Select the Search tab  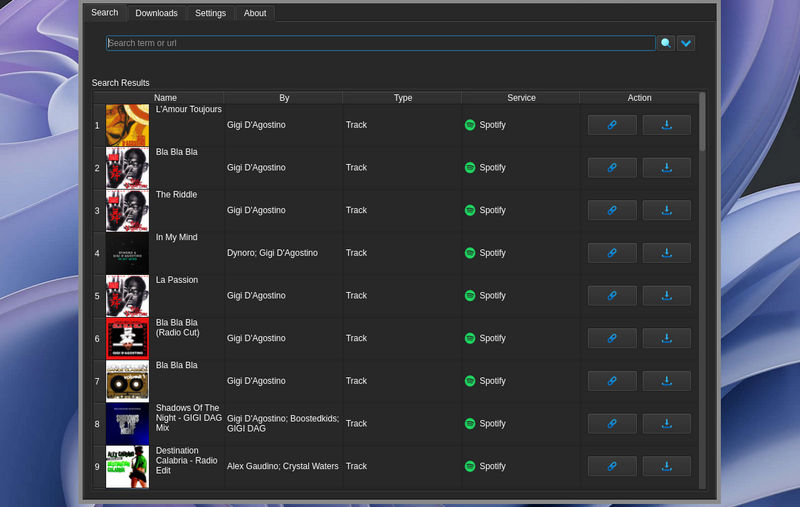click(x=105, y=13)
